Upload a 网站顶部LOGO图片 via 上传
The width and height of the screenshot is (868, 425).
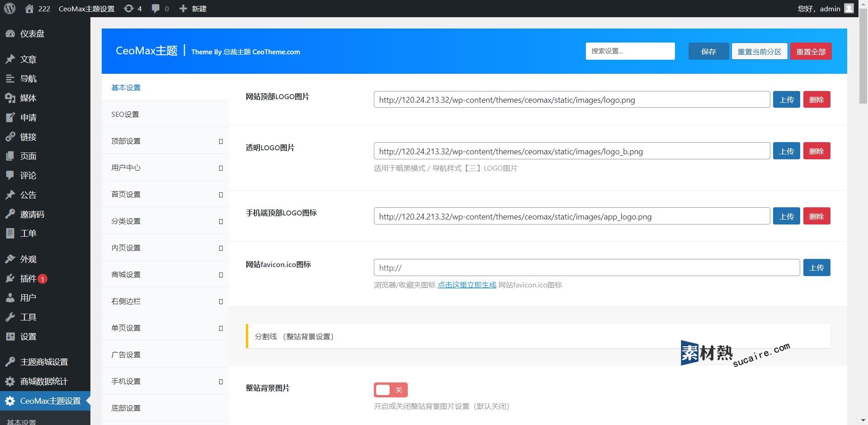click(x=787, y=100)
